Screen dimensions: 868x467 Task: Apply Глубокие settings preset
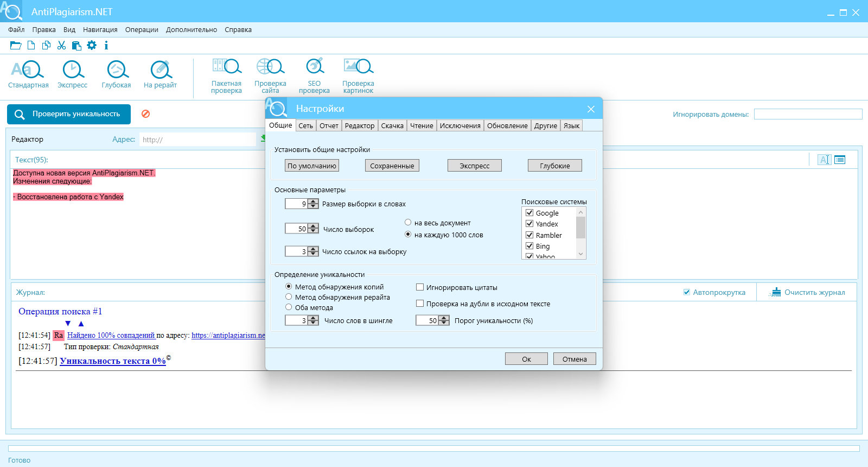pos(555,166)
